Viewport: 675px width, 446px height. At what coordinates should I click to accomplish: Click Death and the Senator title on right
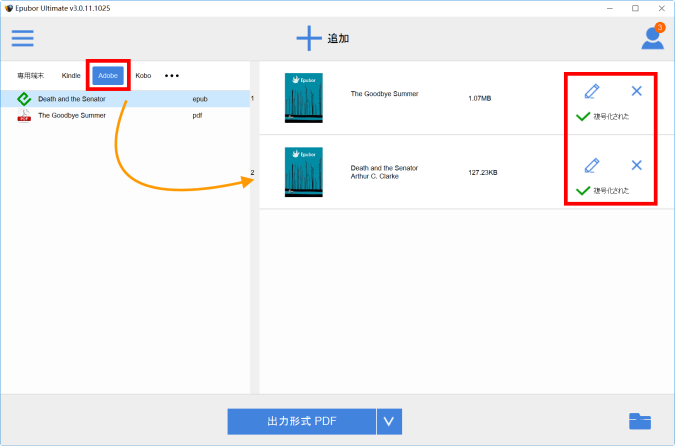(384, 168)
